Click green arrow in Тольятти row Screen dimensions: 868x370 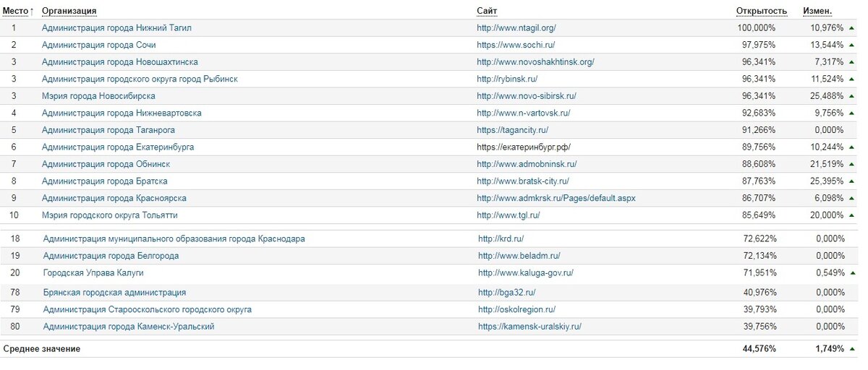(x=852, y=215)
